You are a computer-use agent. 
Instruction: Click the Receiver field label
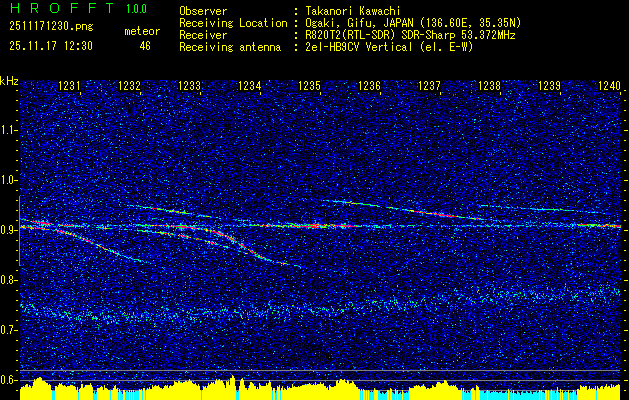[203, 35]
